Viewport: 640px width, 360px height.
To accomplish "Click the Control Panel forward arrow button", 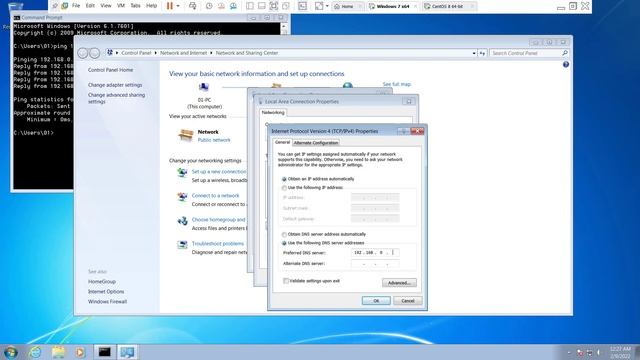I will point(94,53).
